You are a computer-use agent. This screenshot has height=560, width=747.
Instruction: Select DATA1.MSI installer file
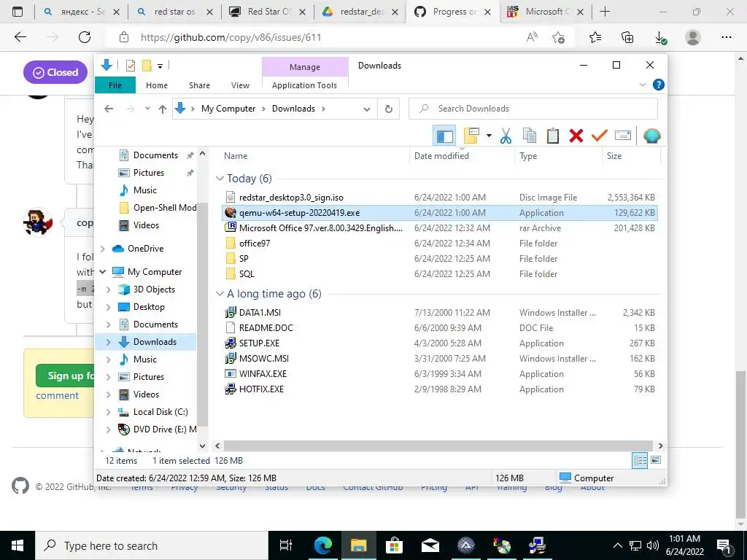[x=260, y=312]
